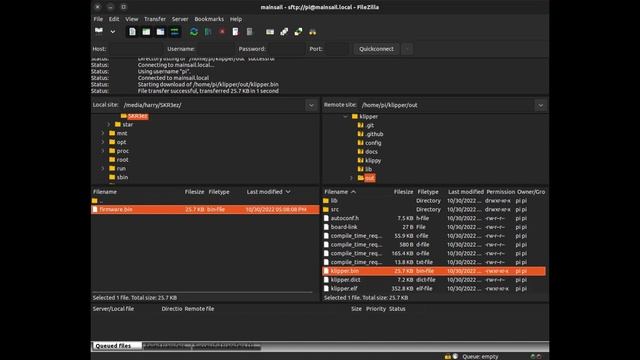
Task: Sort remote files by Permission column
Action: (x=500, y=192)
